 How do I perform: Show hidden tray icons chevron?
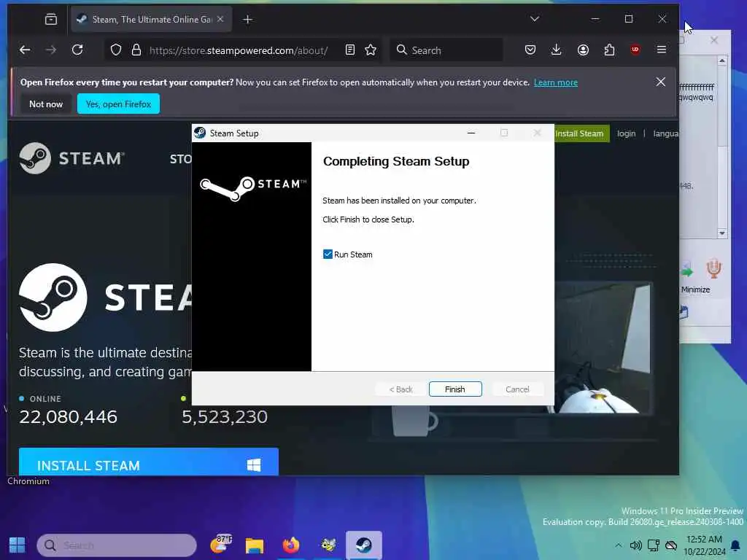point(618,545)
